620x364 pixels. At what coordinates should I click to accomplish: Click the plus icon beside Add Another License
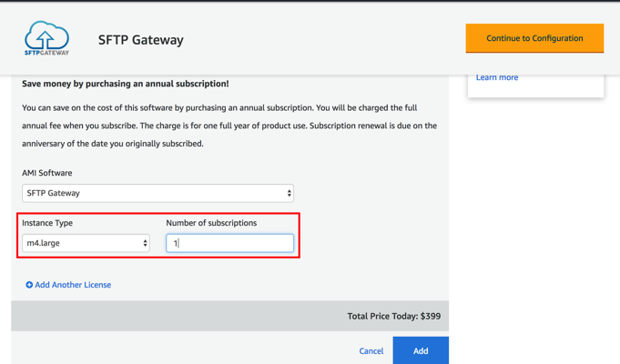coord(29,285)
